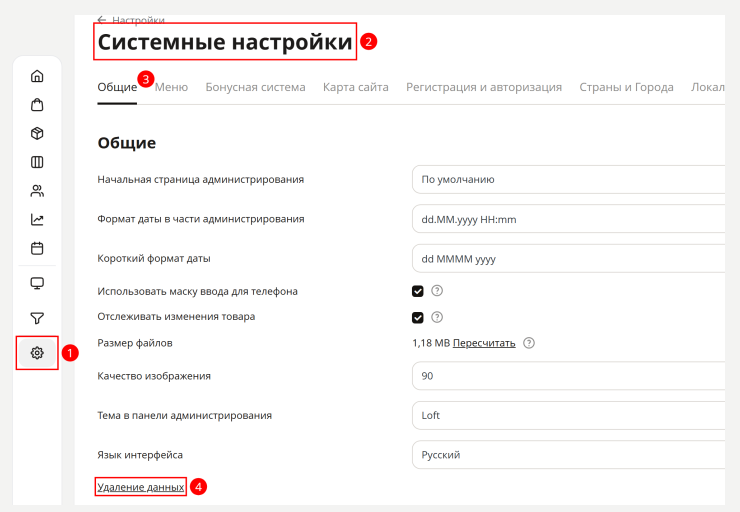Click the back arrow next to Настройки
The width and height of the screenshot is (740, 512).
pyautogui.click(x=101, y=20)
